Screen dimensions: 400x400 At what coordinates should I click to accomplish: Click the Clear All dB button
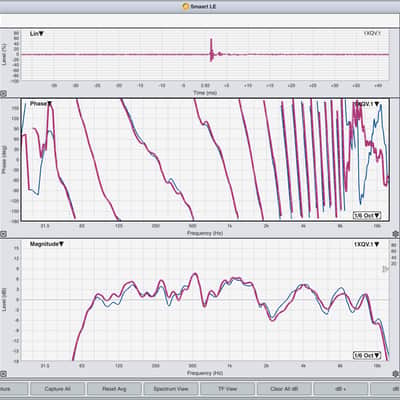(284, 389)
